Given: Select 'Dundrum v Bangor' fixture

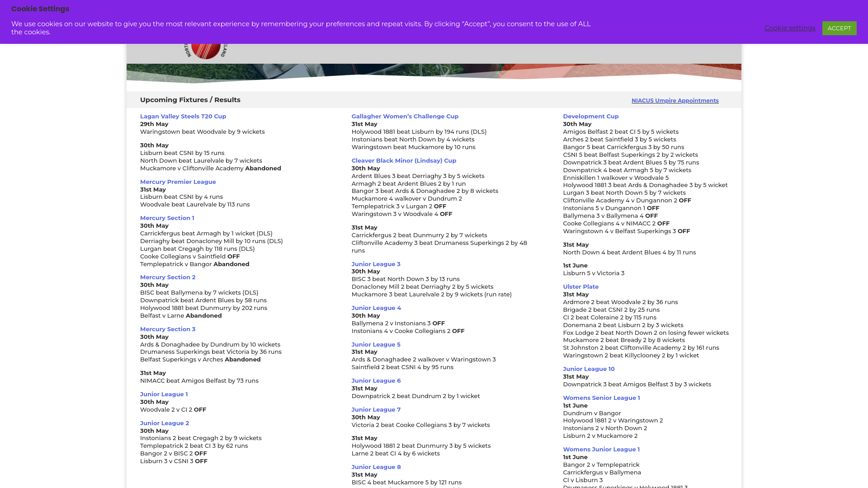Looking at the screenshot, I should [592, 413].
